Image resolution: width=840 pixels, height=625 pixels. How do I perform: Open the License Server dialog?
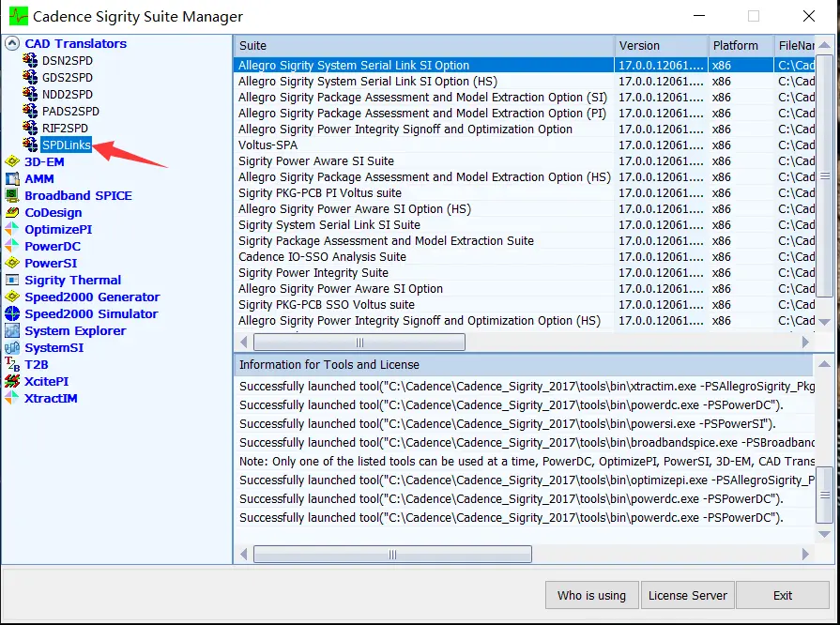[x=688, y=595]
